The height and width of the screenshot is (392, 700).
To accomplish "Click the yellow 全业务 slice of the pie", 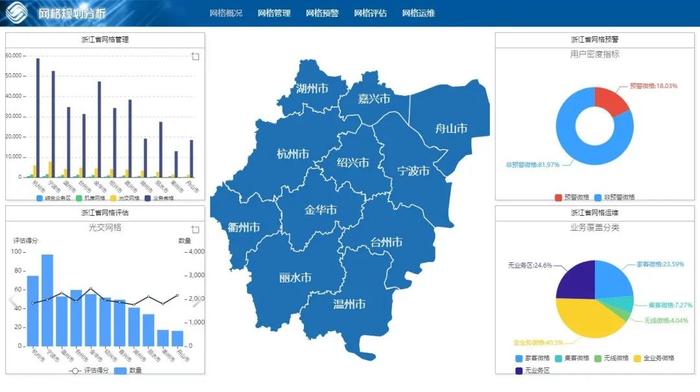I will 585,317.
